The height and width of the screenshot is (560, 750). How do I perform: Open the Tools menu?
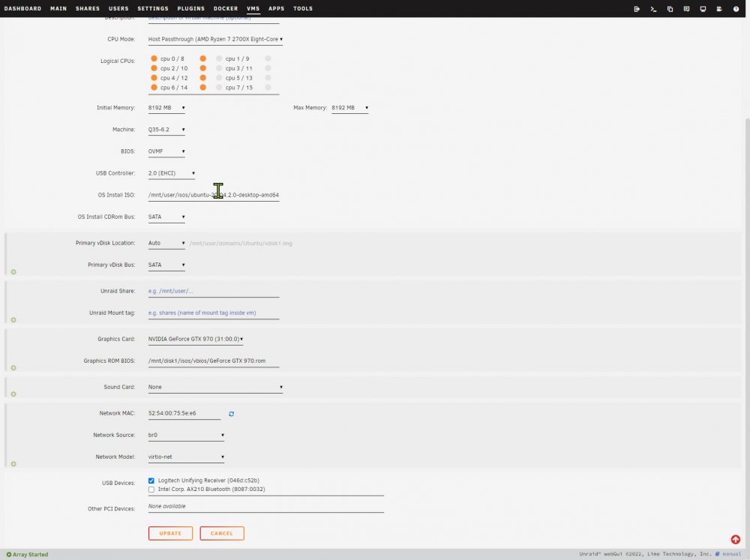[x=303, y=8]
